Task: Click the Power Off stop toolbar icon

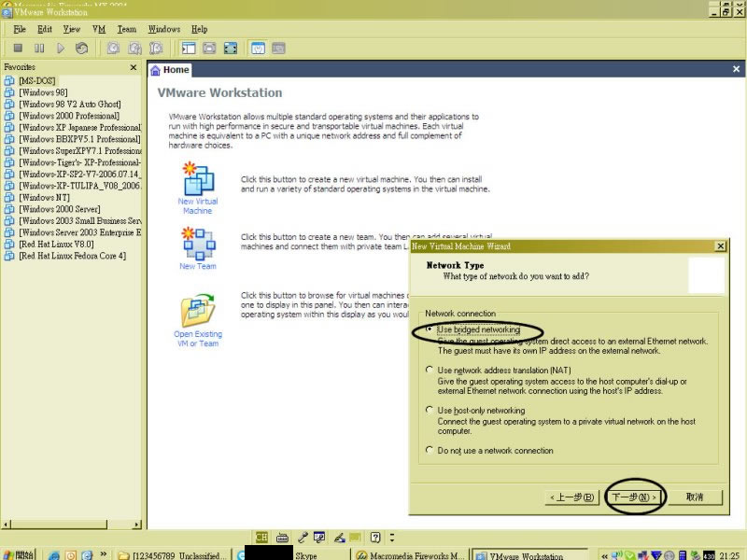Action: pos(18,49)
